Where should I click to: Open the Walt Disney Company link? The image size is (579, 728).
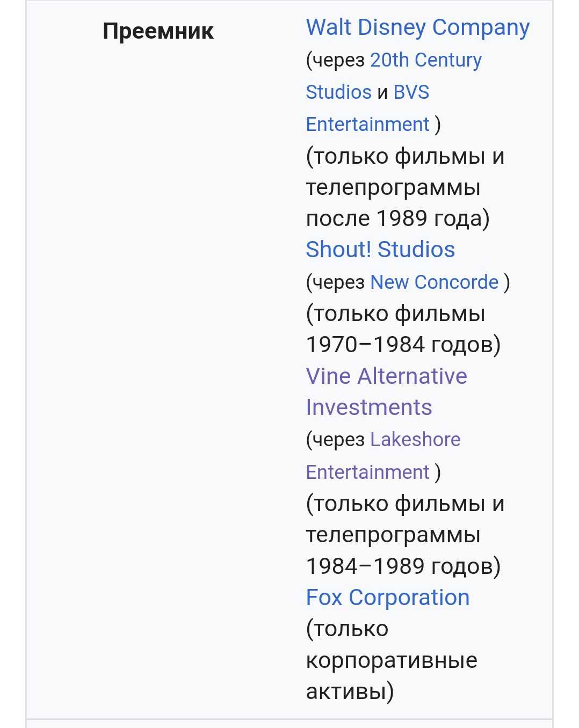coord(417,28)
